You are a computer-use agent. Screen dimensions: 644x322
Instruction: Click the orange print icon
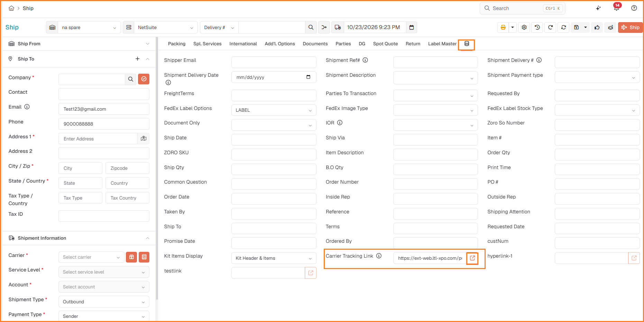pyautogui.click(x=503, y=27)
